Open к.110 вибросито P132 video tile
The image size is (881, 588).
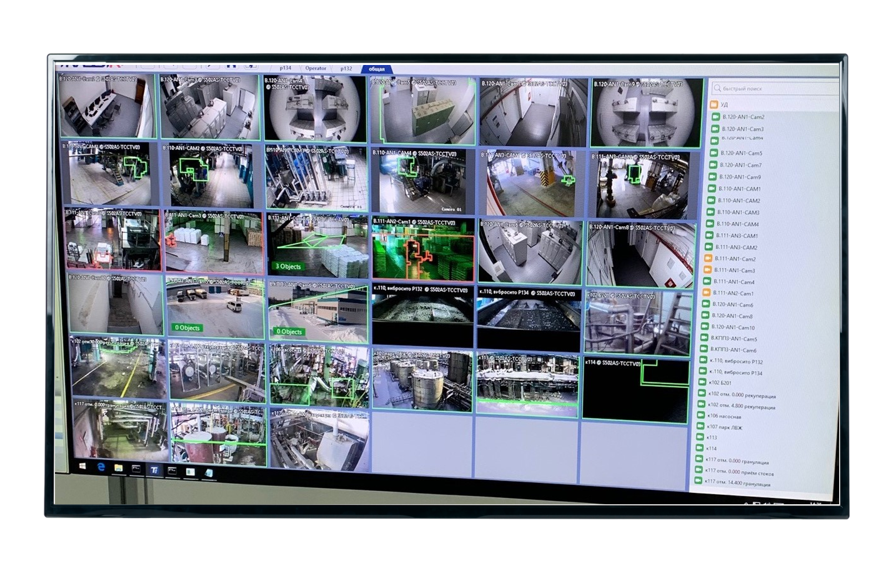(x=422, y=314)
